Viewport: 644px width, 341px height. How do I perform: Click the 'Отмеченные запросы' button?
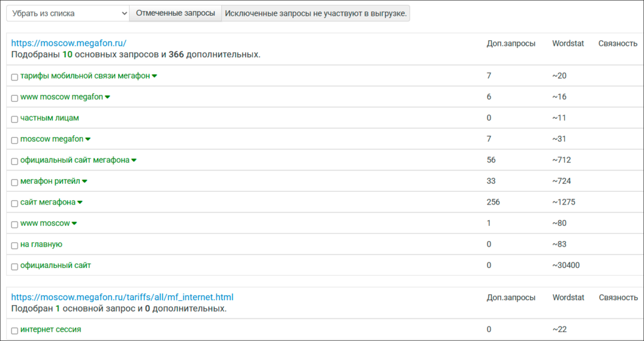click(175, 13)
